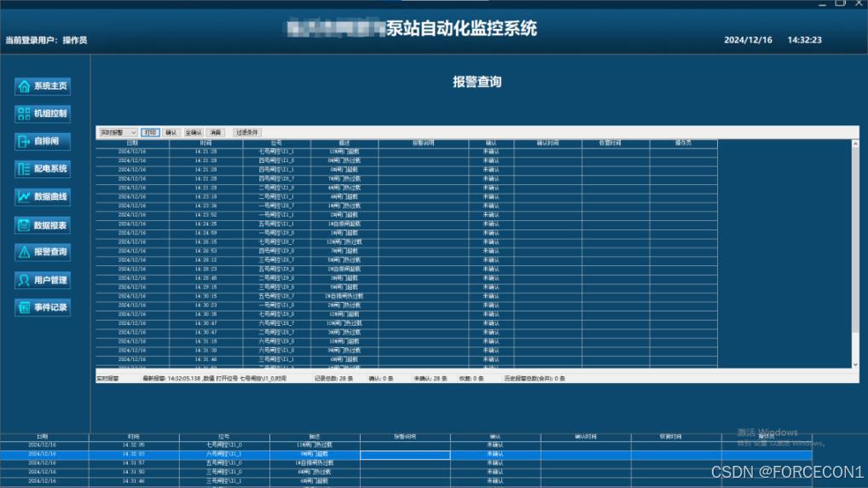Click the 消音 mute alarm button
This screenshot has height=488, width=868.
216,132
